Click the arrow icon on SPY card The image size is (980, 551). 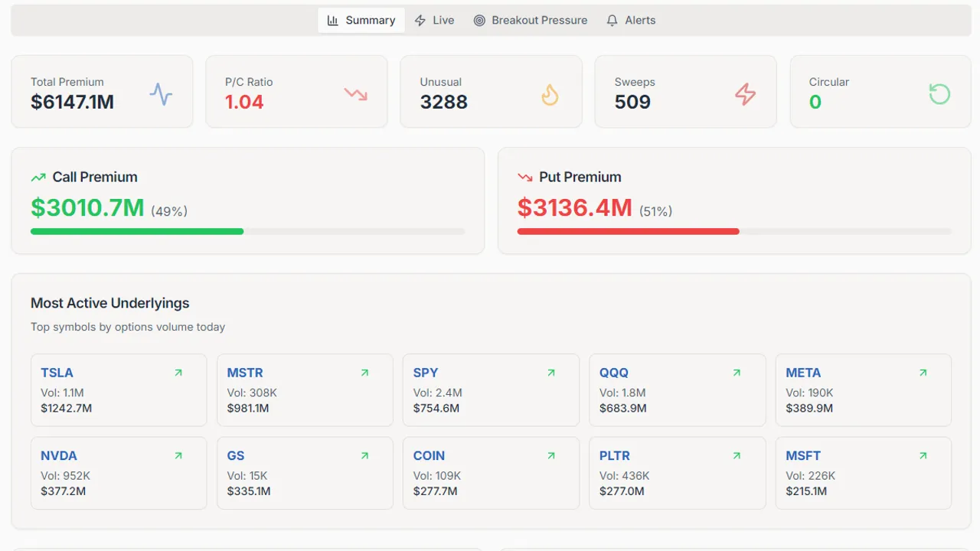[x=551, y=373]
